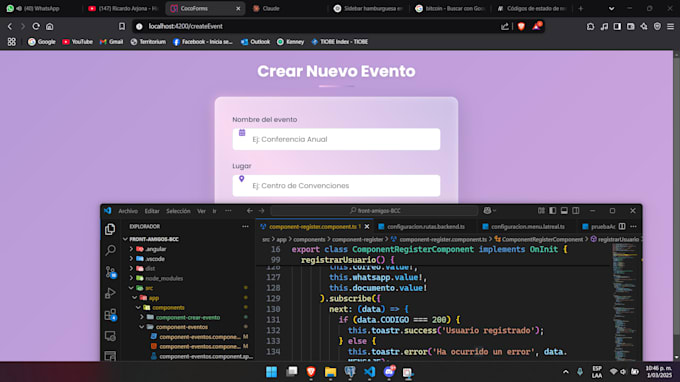Open the VS Code Explorer activity icon
680x382 pixels.
(110, 229)
